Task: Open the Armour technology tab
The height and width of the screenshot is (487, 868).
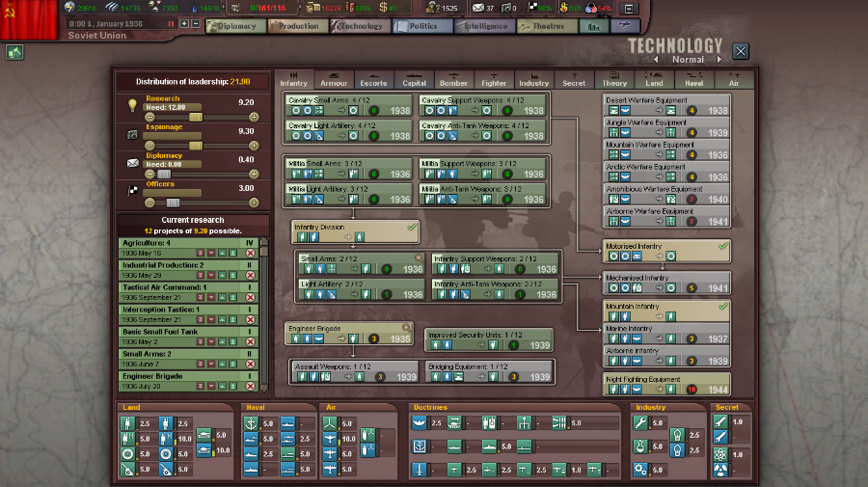Action: pos(334,80)
